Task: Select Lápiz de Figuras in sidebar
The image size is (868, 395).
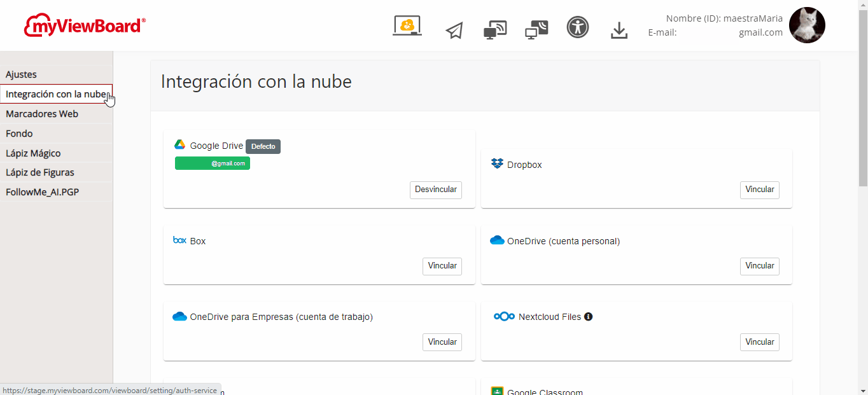Action: coord(57,172)
